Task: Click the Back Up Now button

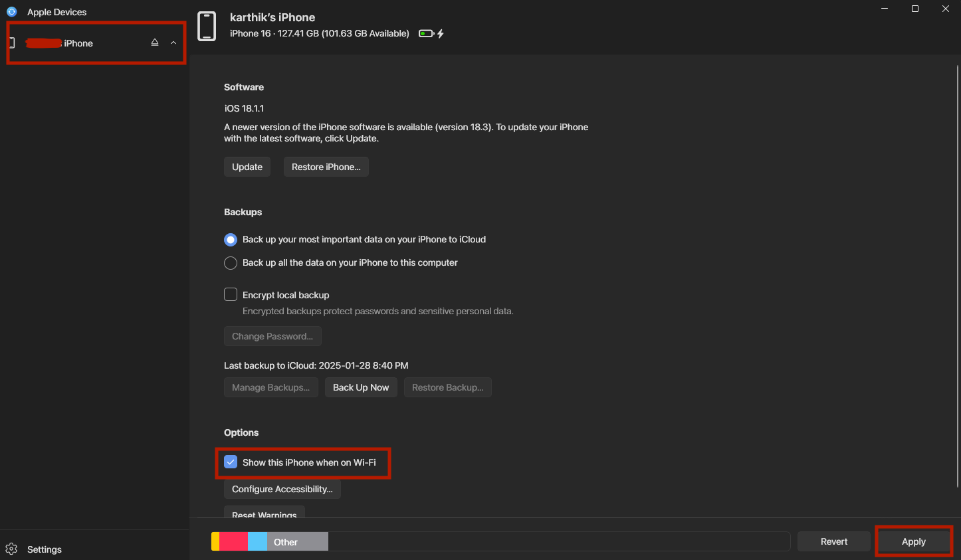Action: tap(361, 387)
